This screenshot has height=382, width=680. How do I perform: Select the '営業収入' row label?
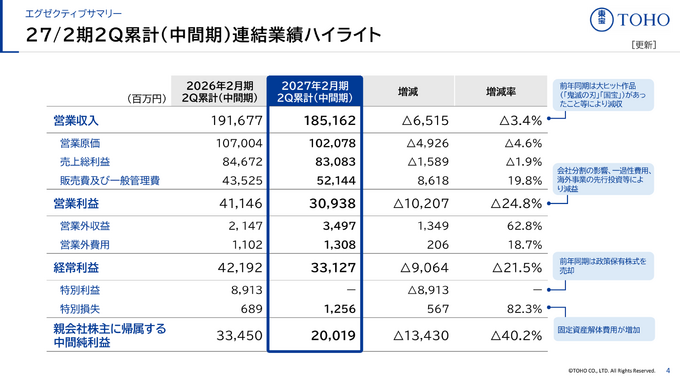point(76,121)
